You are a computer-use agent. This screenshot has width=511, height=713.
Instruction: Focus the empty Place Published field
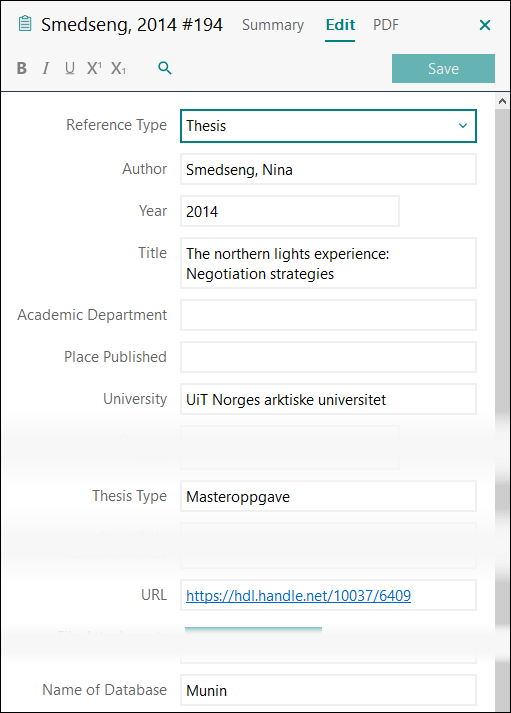pos(328,357)
